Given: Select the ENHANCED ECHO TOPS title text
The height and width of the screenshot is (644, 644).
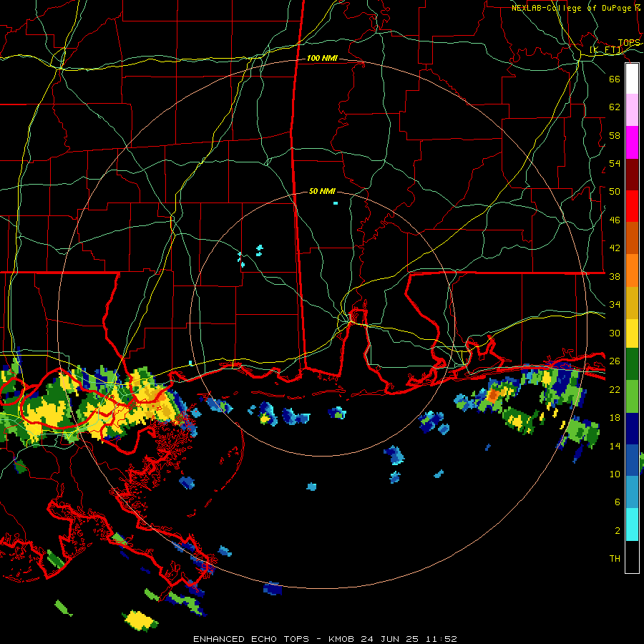Looking at the screenshot, I should point(250,639).
